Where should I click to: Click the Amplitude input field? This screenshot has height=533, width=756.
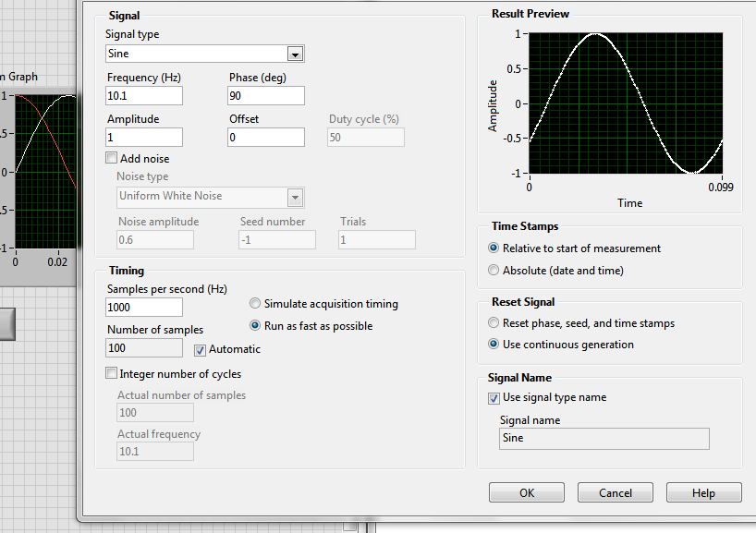point(144,137)
